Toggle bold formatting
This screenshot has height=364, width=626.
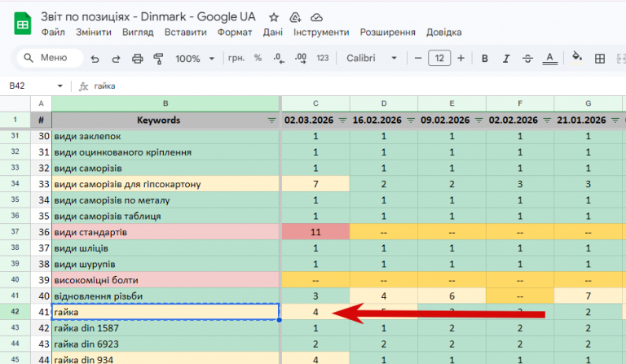coord(484,59)
